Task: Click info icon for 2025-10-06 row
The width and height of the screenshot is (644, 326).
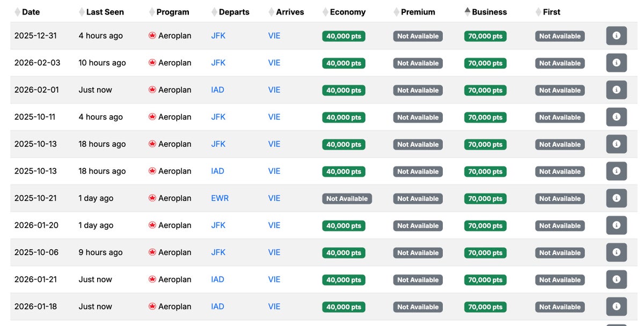Action: 616,253
